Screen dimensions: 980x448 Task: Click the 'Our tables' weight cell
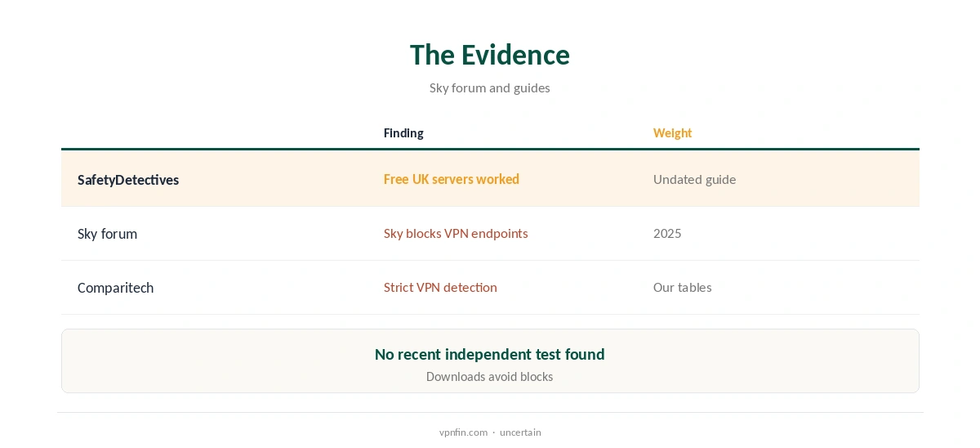pos(682,288)
